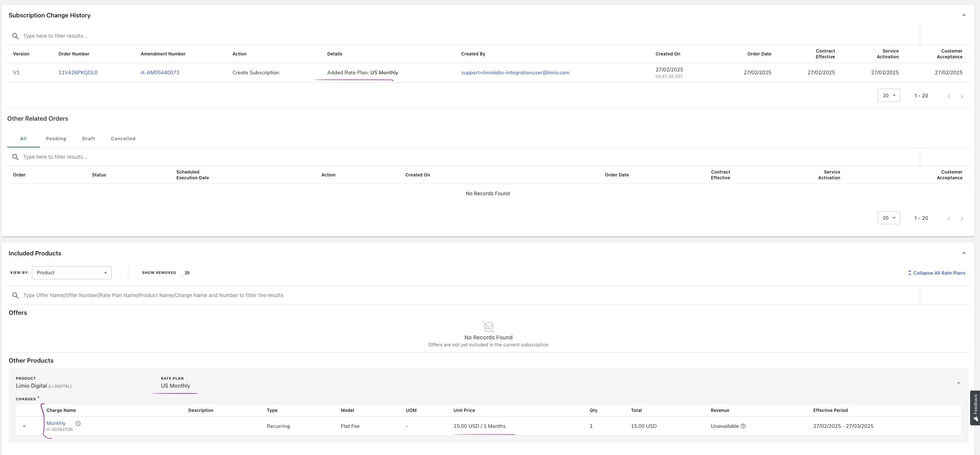Image resolution: width=980 pixels, height=455 pixels.
Task: Click next page arrow in Subscription Change History
Action: coord(962,96)
